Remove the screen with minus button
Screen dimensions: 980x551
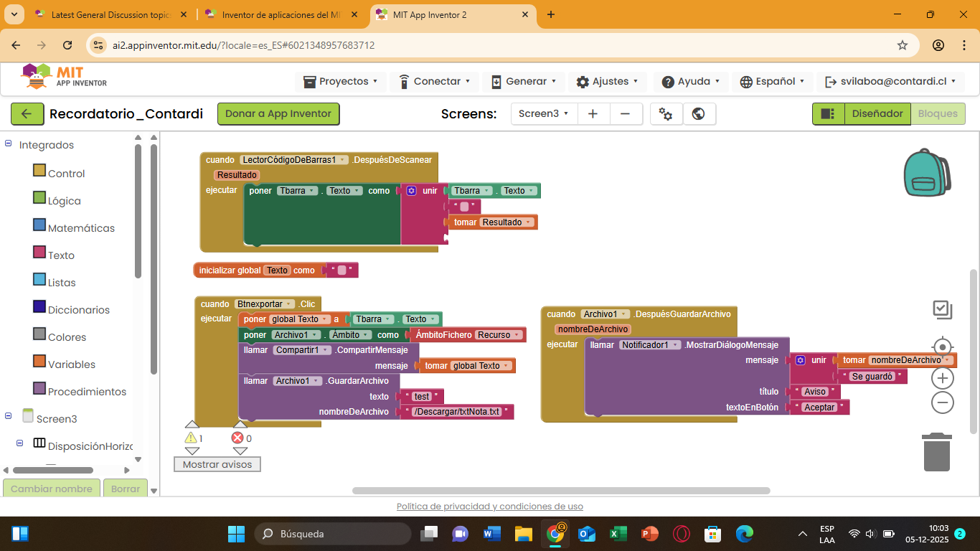(x=626, y=114)
